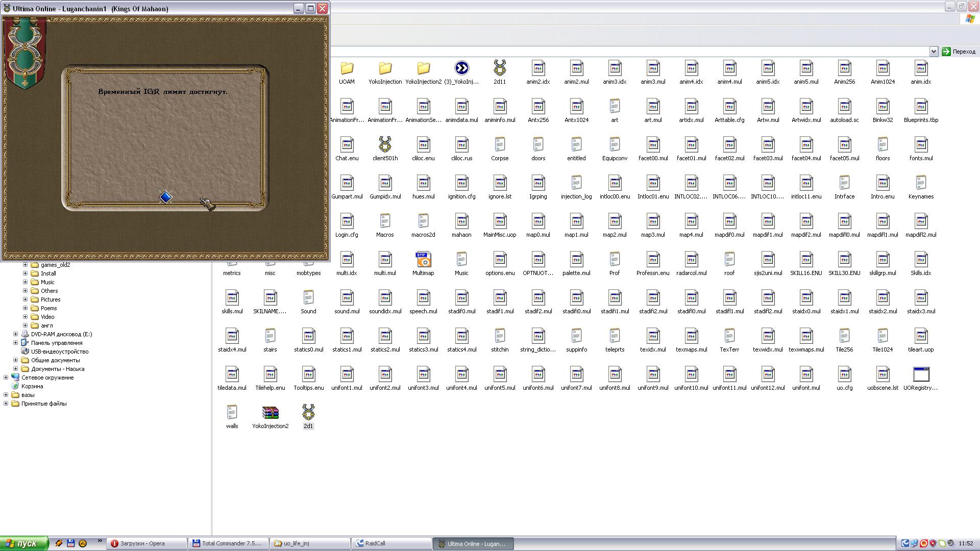Select the Pictures folder in tree
Viewport: 980px width, 551px height.
51,299
